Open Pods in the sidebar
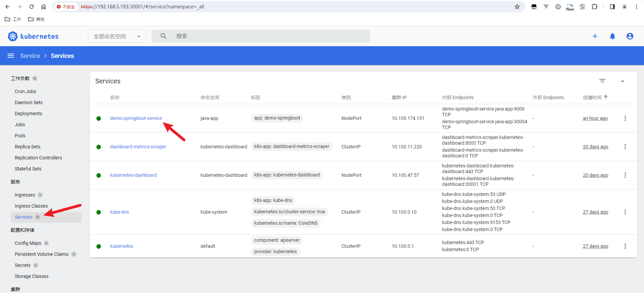 point(20,136)
